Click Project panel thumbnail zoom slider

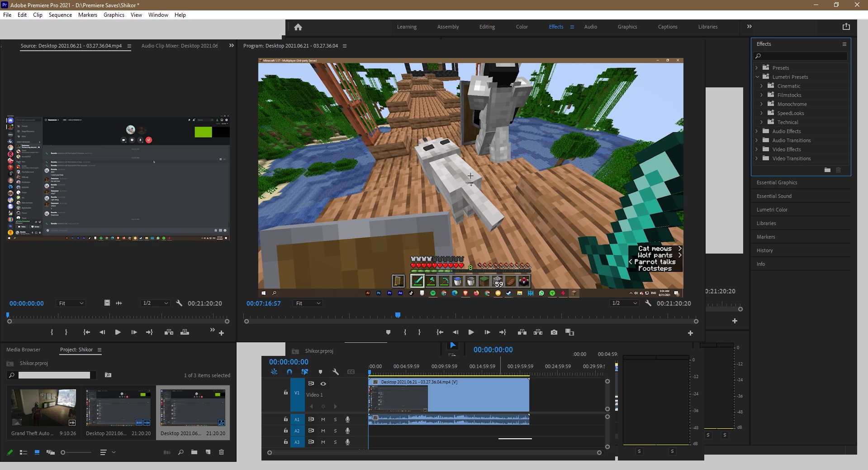[76, 452]
